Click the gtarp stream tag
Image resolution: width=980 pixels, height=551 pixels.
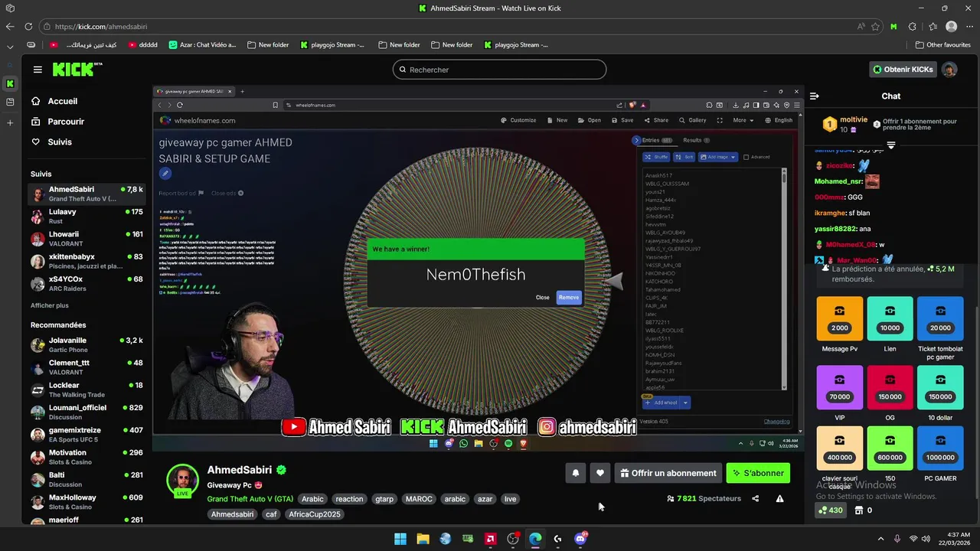click(x=384, y=499)
